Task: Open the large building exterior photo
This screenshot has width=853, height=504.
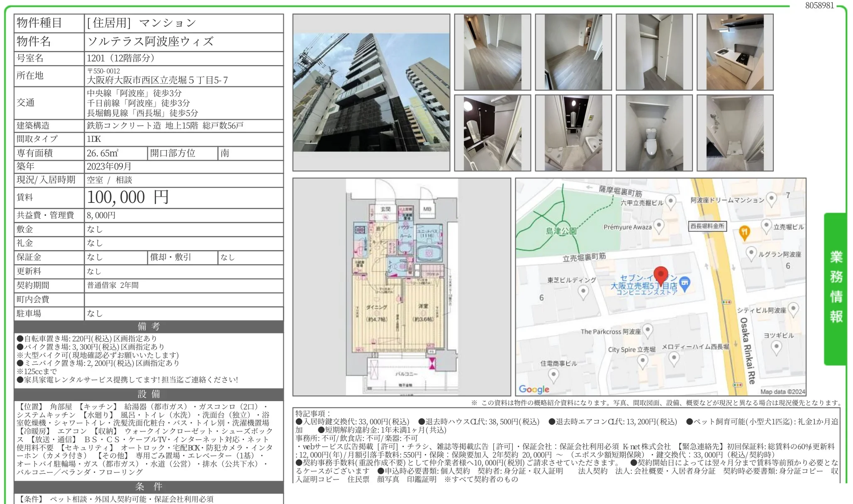Action: pyautogui.click(x=371, y=92)
